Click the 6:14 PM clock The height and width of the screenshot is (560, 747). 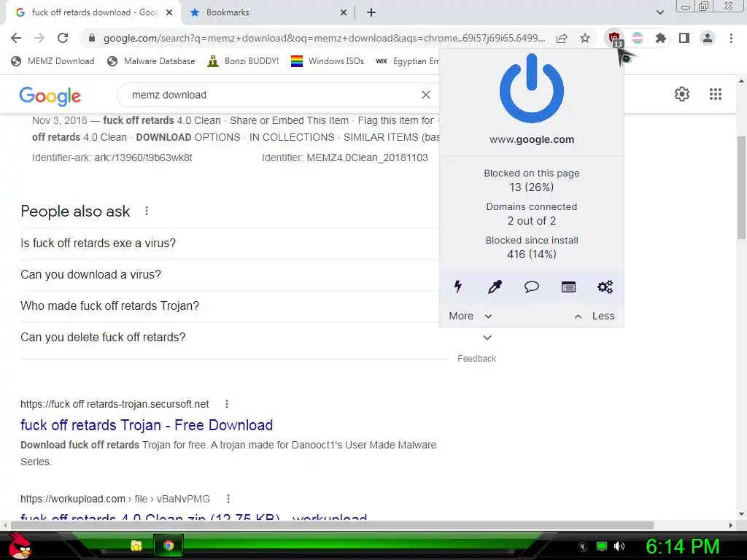(x=682, y=546)
